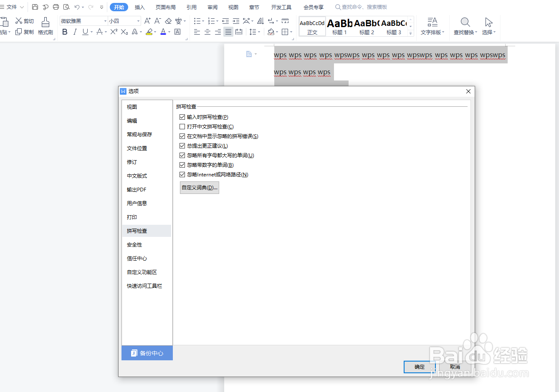The height and width of the screenshot is (392, 559).
Task: Click the Save icon in quick access toolbar
Action: click(x=35, y=7)
